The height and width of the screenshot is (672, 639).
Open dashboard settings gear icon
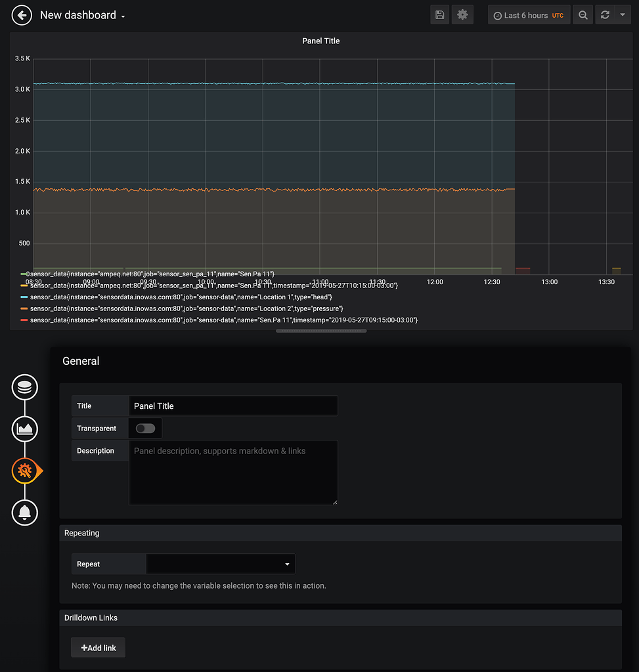[x=462, y=15]
